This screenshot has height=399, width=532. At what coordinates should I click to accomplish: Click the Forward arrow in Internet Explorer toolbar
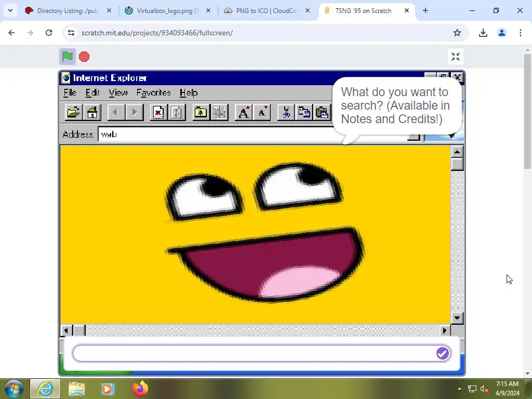pos(135,112)
